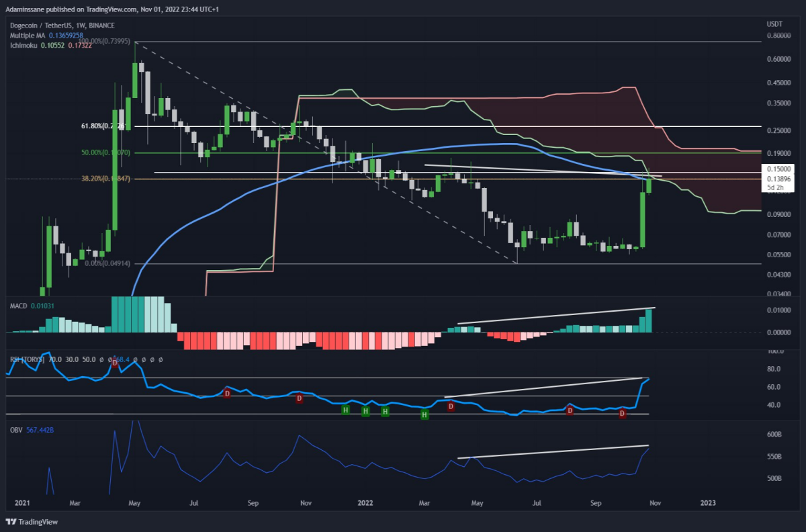Click the TradingView logo in the corner
The image size is (806, 532).
pos(32,522)
